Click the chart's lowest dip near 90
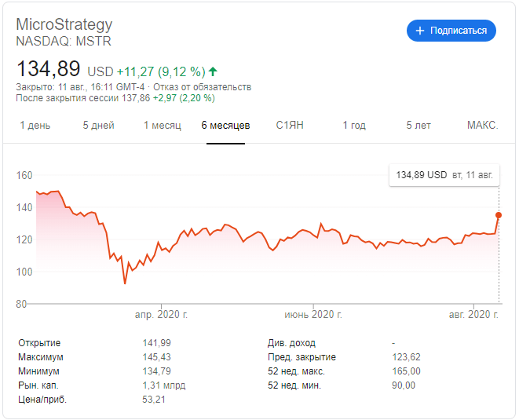Screen dimensions: 519x420 pos(125,283)
